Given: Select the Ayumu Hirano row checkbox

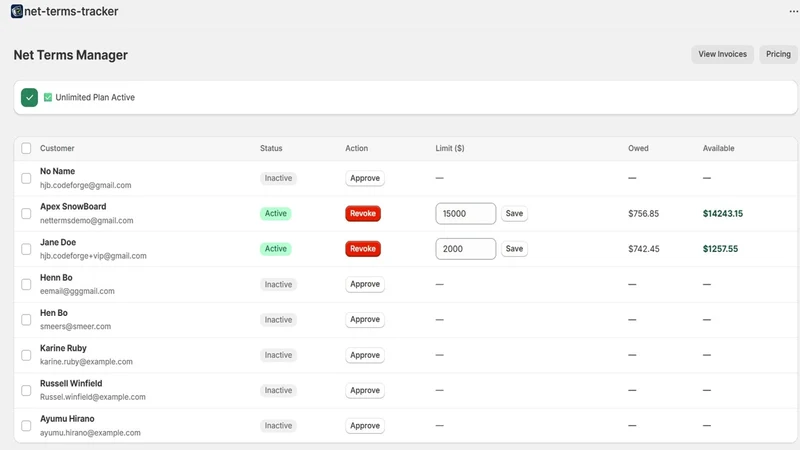Looking at the screenshot, I should point(26,426).
